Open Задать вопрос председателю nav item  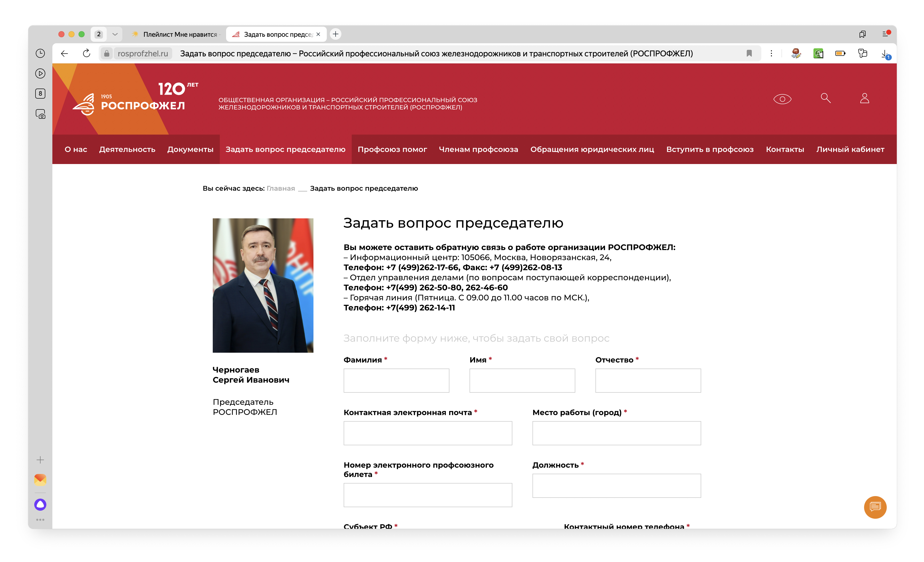tap(285, 149)
